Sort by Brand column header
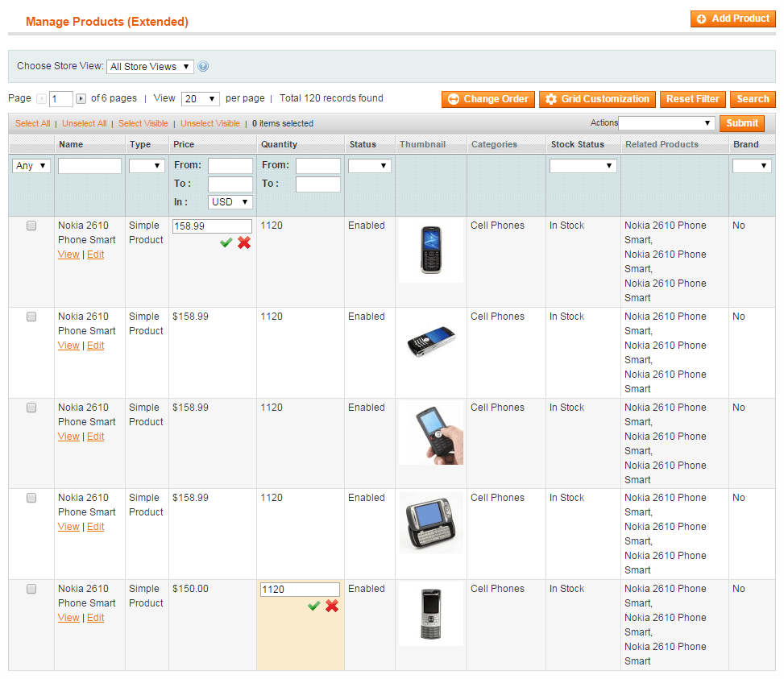This screenshot has height=679, width=784. point(746,144)
